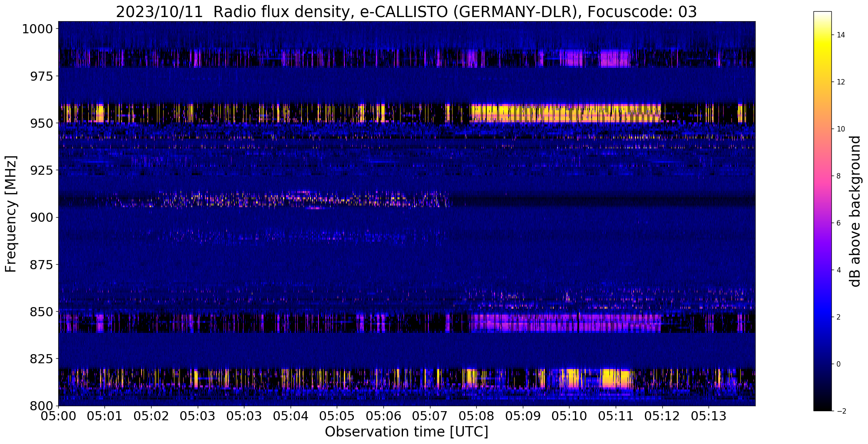Select the 975 MHz y-axis tick label
This screenshot has height=444, width=868.
(42, 77)
